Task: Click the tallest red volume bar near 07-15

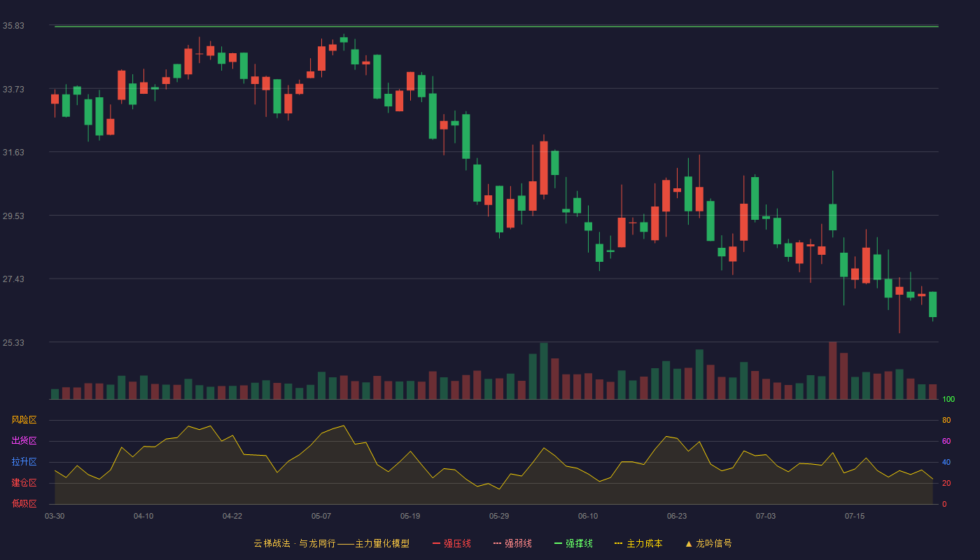Action: (833, 370)
